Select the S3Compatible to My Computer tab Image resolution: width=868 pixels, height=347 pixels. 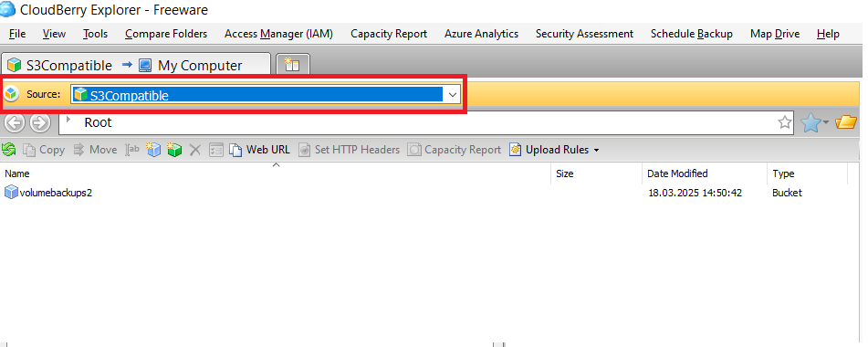[136, 66]
